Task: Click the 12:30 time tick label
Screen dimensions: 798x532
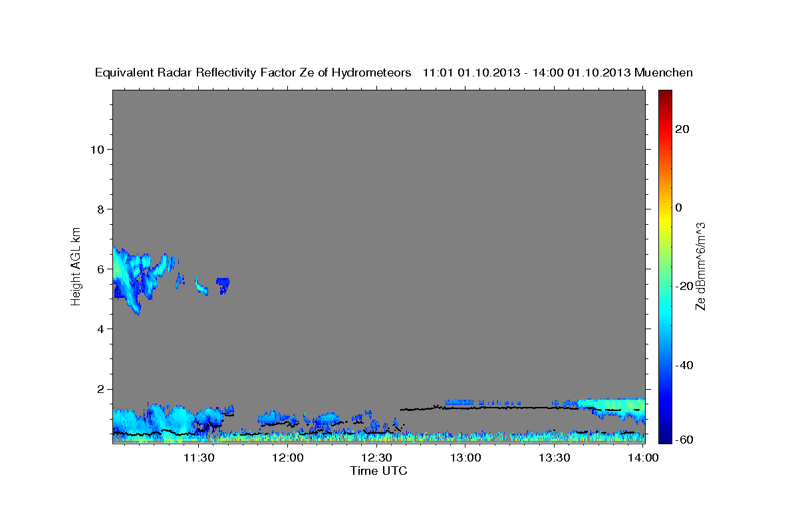Action: click(x=376, y=458)
